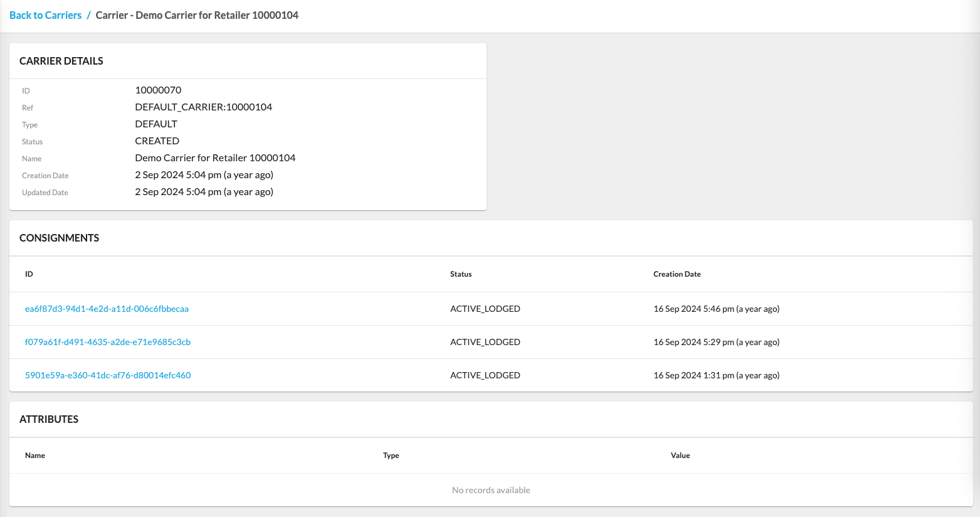Screen dimensions: 980x517
Task: Select the carrier ID value 10000070
Action: [158, 90]
